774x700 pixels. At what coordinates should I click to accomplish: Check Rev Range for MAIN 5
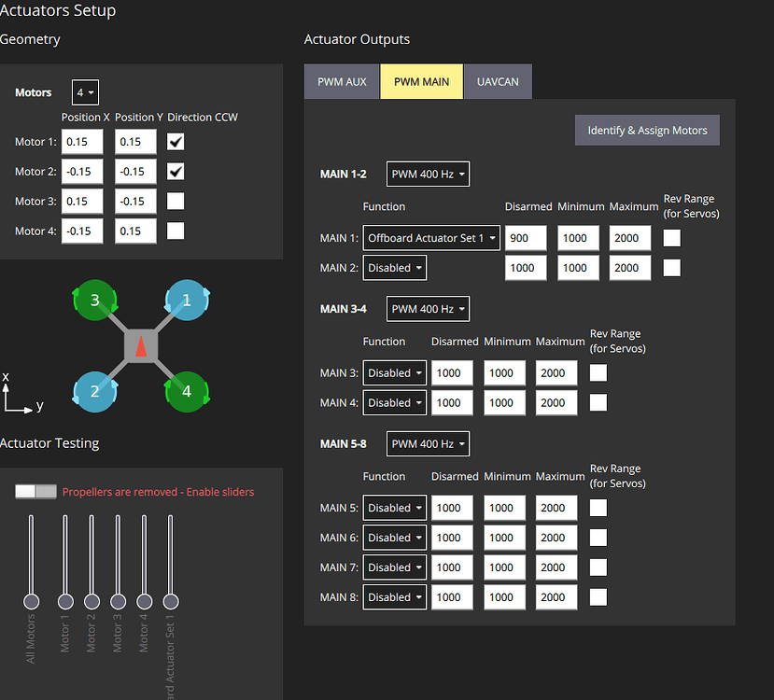click(x=598, y=508)
